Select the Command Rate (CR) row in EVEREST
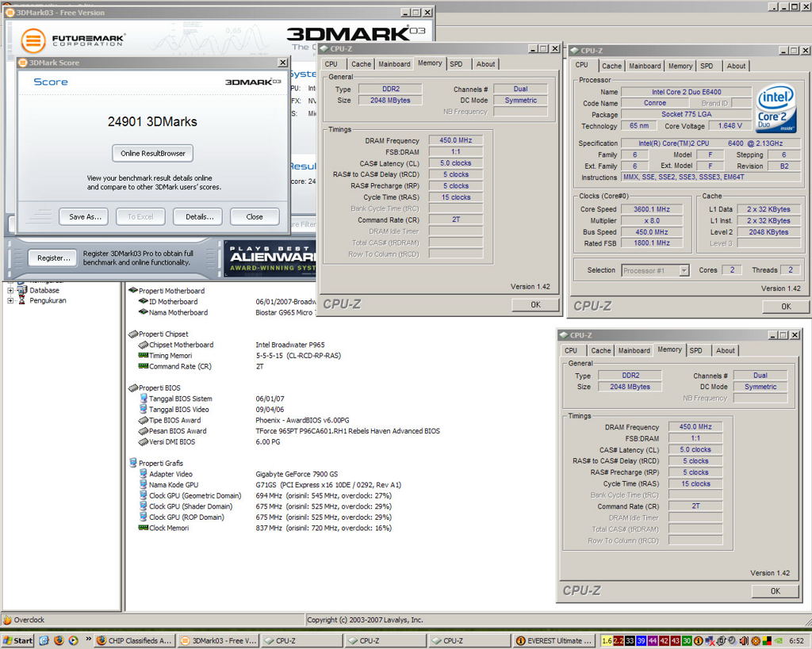 (201, 366)
